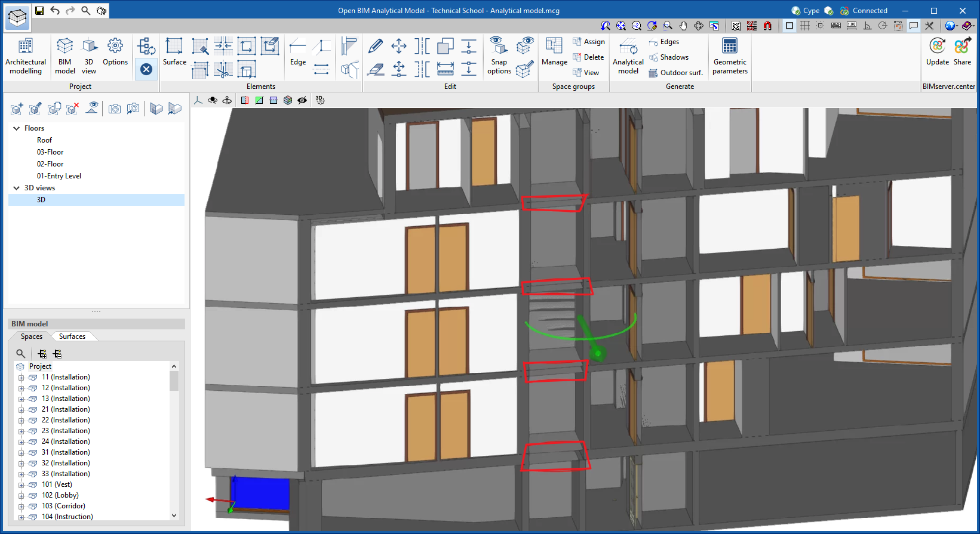Click the red magnet snap icon
The width and height of the screenshot is (980, 534).
point(767,26)
